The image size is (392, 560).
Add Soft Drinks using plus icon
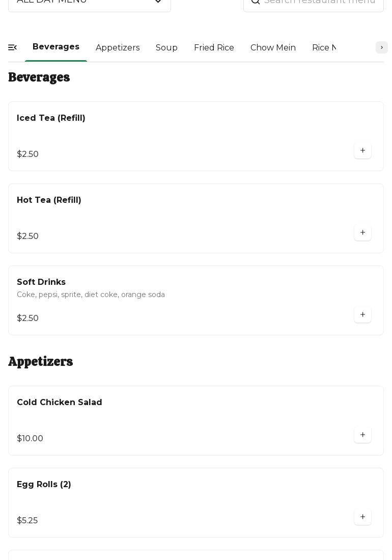click(x=362, y=315)
